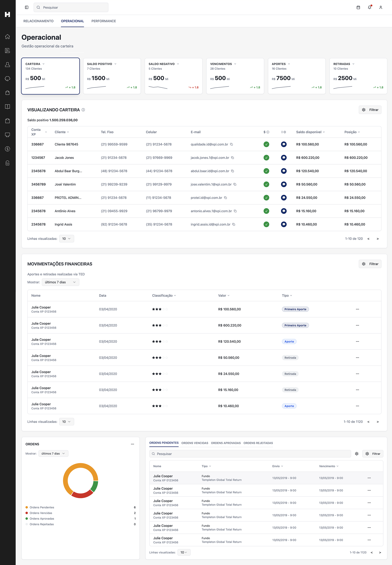The image size is (392, 565).
Task: Click the dollar coin icon in the sidebar
Action: tap(8, 149)
